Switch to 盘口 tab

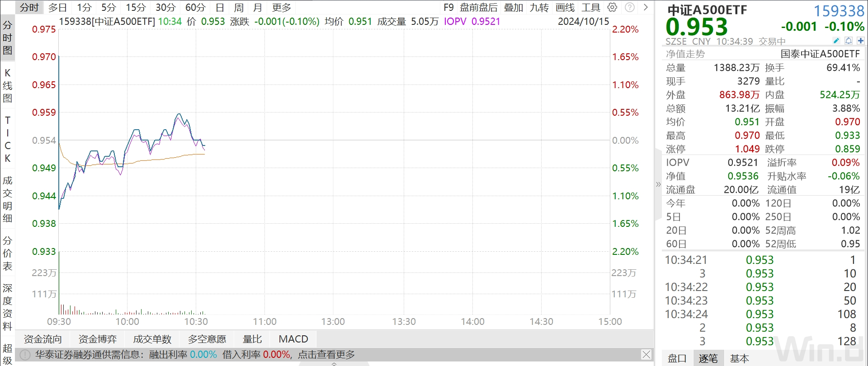[x=677, y=358]
